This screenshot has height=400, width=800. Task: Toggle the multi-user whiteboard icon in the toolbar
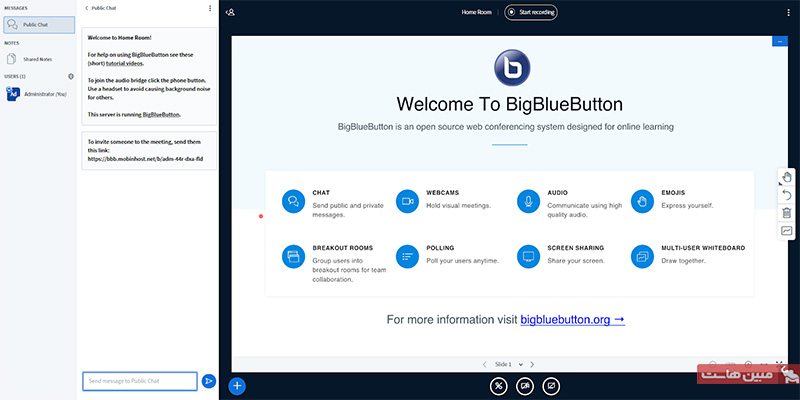(x=787, y=231)
